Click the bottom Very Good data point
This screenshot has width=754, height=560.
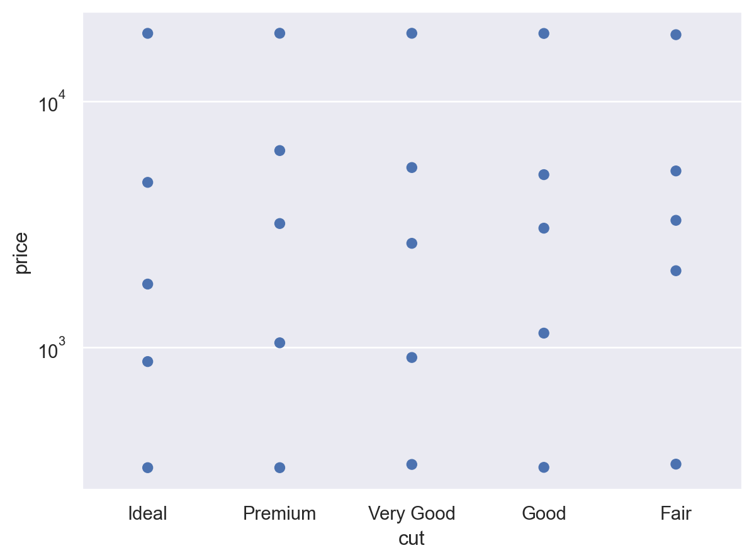click(412, 464)
